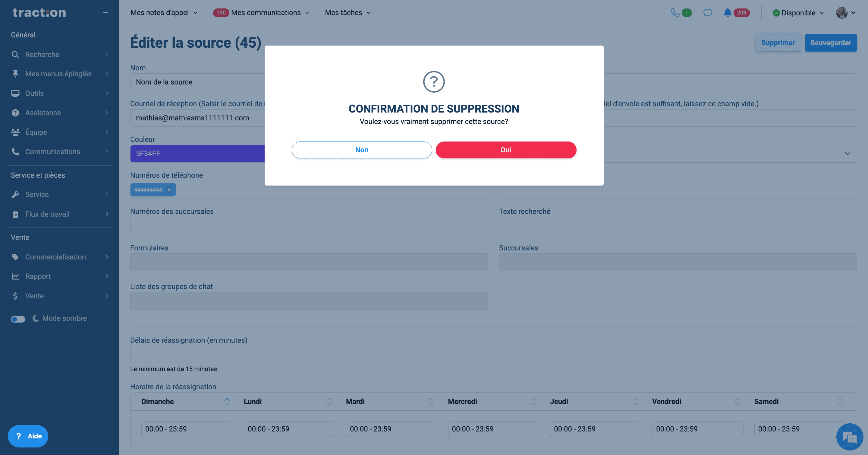Viewport: 868px width, 455px height.
Task: Collapse the sidebar using the minus icon
Action: tap(105, 12)
